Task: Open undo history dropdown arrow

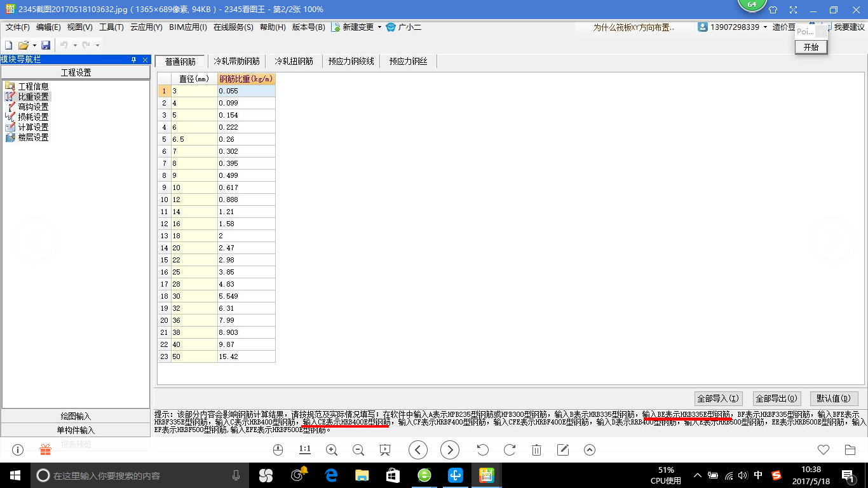Action: coord(75,45)
